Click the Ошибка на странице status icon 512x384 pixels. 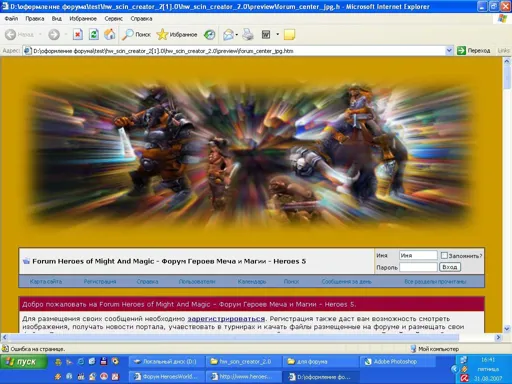click(x=5, y=349)
